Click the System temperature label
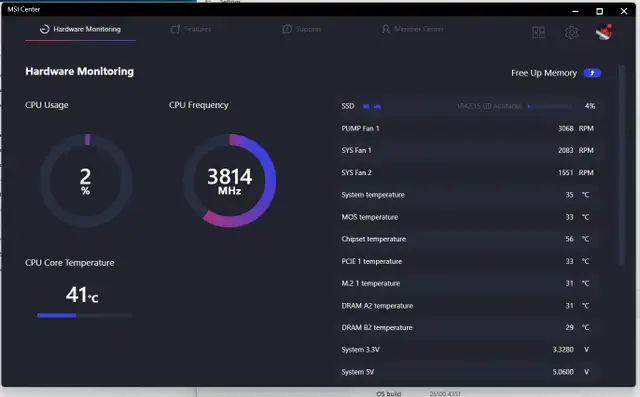640x397 pixels. point(373,195)
